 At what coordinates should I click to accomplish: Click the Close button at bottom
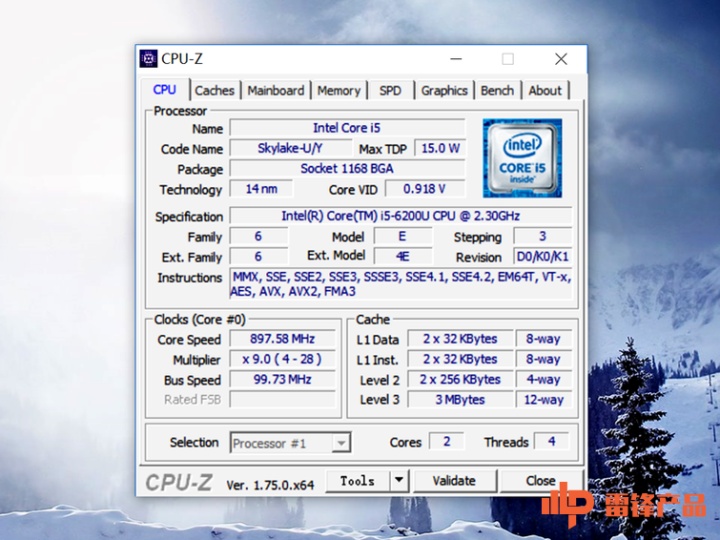click(x=540, y=481)
